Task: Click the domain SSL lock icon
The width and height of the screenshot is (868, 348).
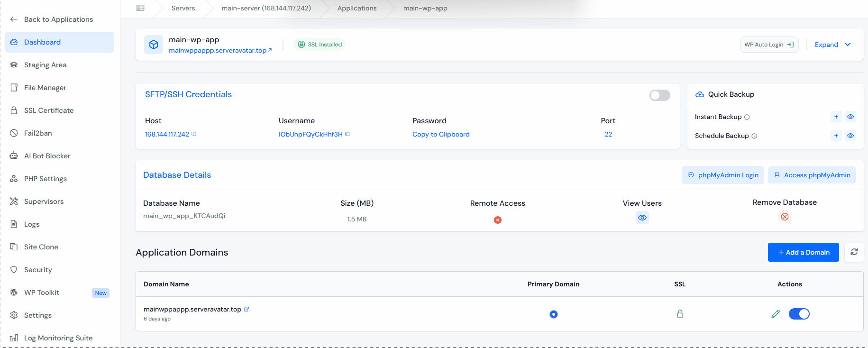Action: coord(680,314)
